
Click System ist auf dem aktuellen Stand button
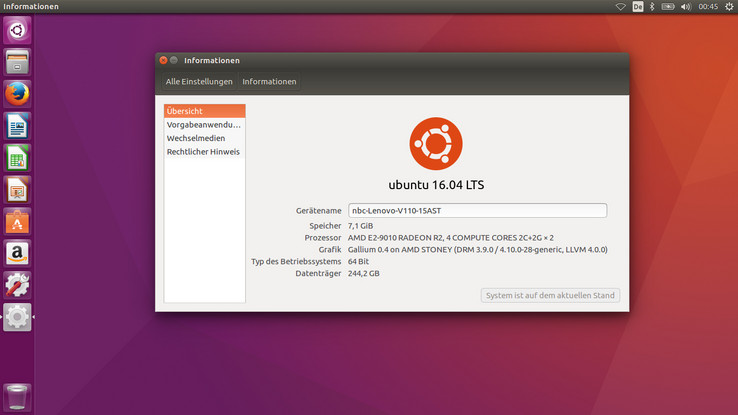[x=550, y=295]
